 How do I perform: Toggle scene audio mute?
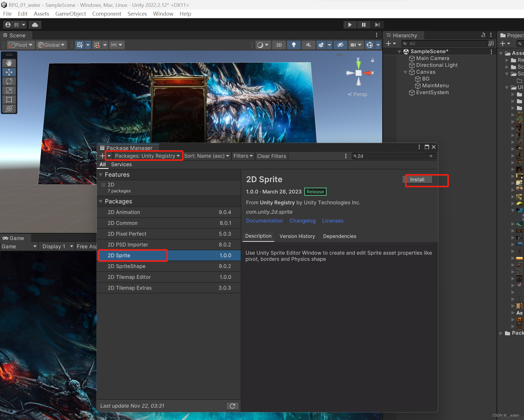click(309, 45)
